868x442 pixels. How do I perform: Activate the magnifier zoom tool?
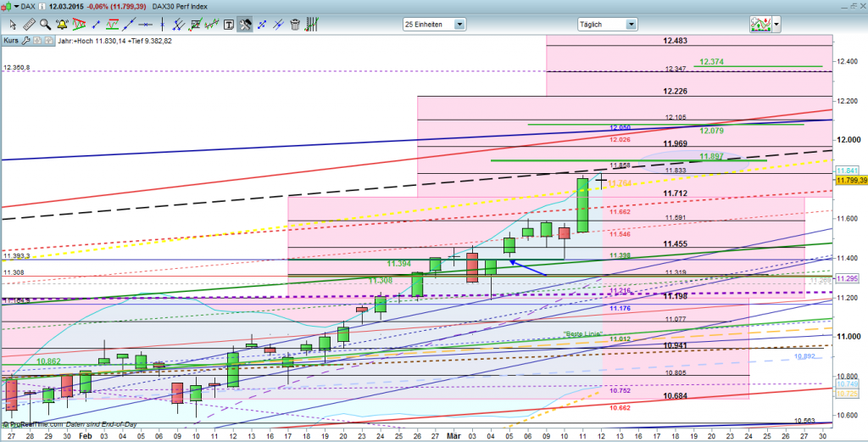tap(46, 25)
